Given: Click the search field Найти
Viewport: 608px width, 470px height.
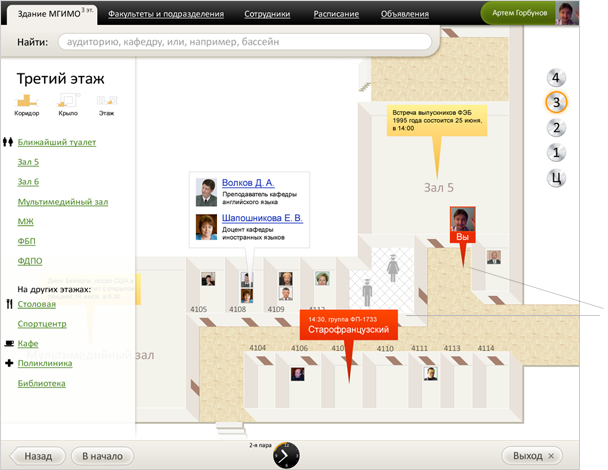Looking at the screenshot, I should [x=245, y=43].
